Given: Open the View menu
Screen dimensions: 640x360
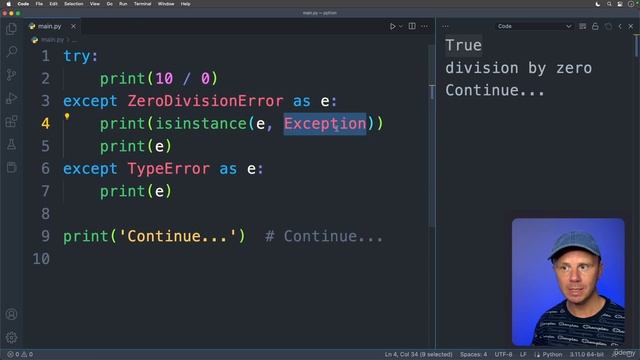Looking at the screenshot, I should tap(95, 4).
